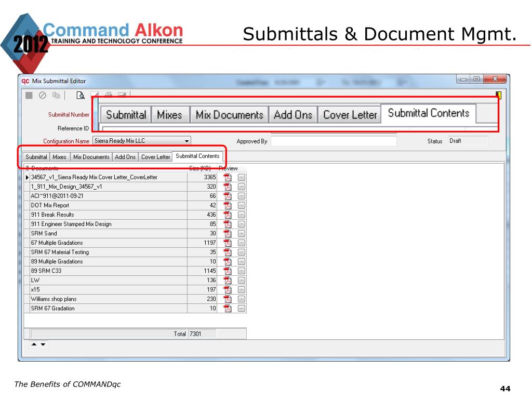
Task: Open PDF preview for Williams shop plans
Action: click(228, 299)
